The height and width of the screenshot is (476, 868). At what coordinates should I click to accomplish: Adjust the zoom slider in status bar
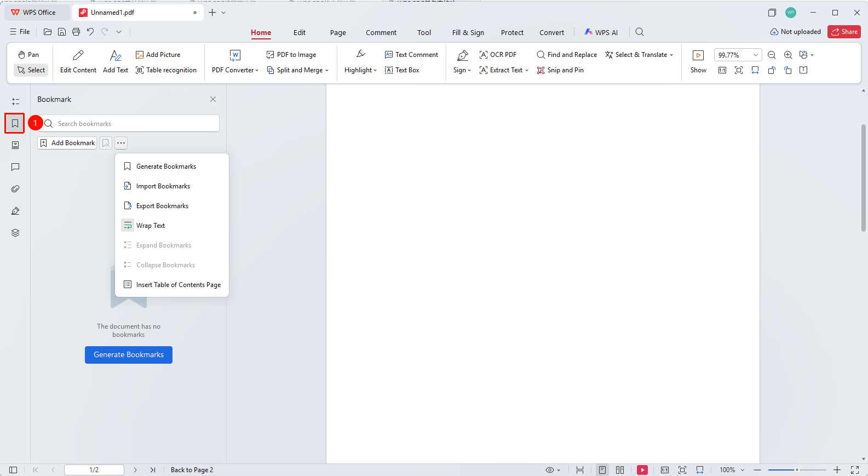(797, 470)
